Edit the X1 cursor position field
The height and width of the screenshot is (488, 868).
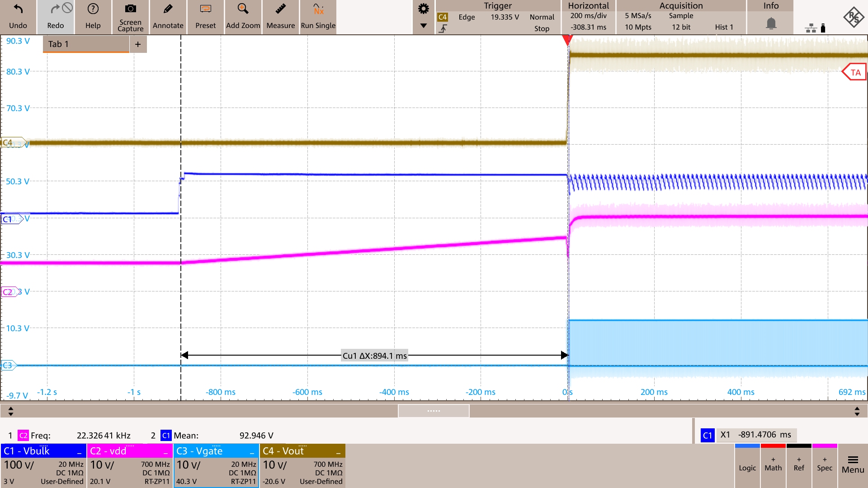coord(757,435)
